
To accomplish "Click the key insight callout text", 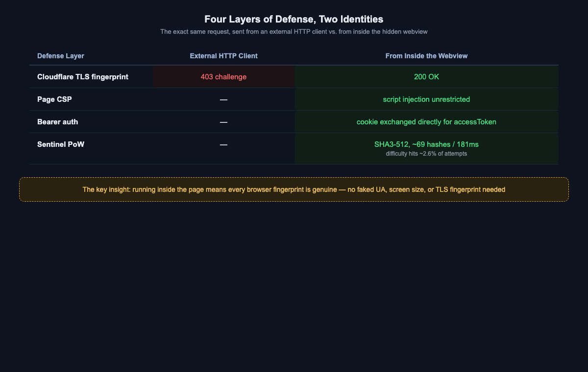I will click(x=294, y=189).
